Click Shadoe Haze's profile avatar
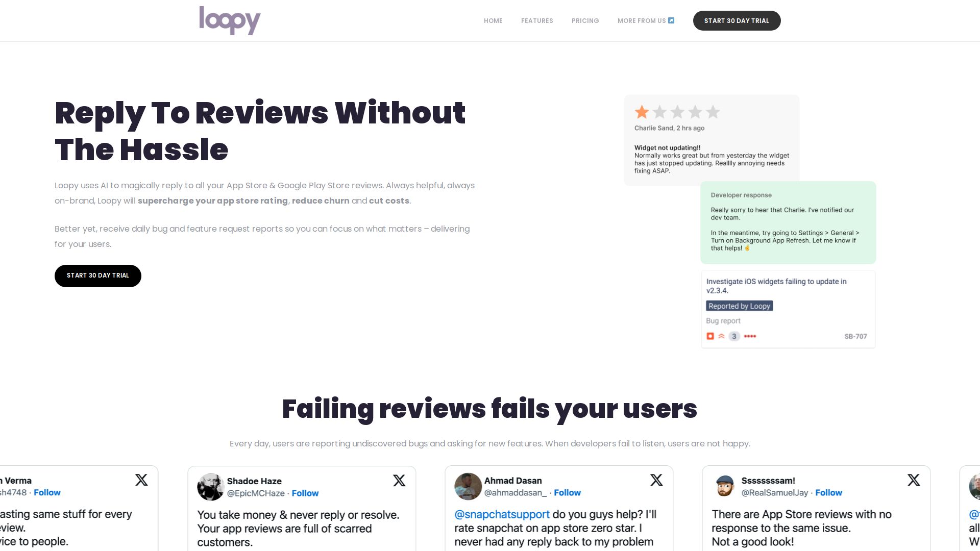 point(211,487)
